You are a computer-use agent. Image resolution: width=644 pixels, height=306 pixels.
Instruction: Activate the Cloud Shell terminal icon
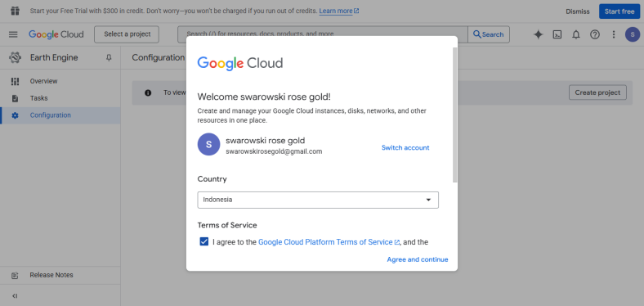click(557, 34)
